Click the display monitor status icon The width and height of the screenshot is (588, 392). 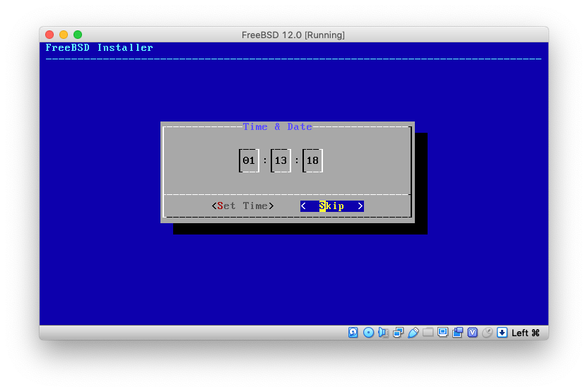[x=443, y=333]
